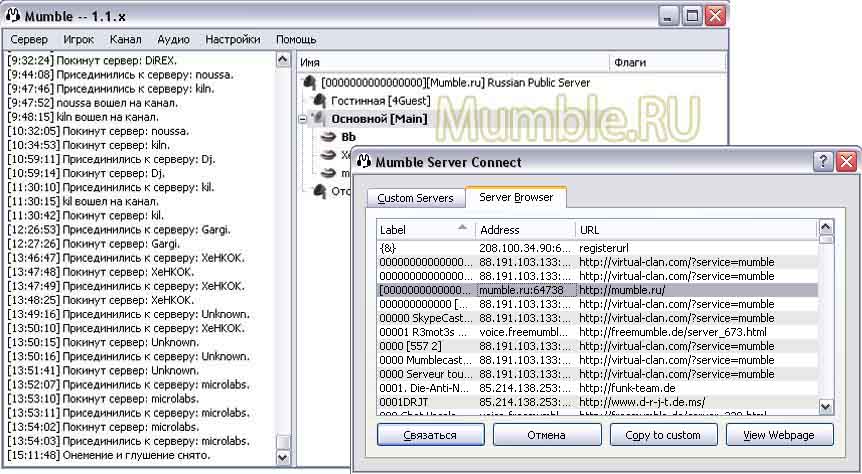Open the Сервер menu
Screen dimensions: 862x474
click(29, 40)
